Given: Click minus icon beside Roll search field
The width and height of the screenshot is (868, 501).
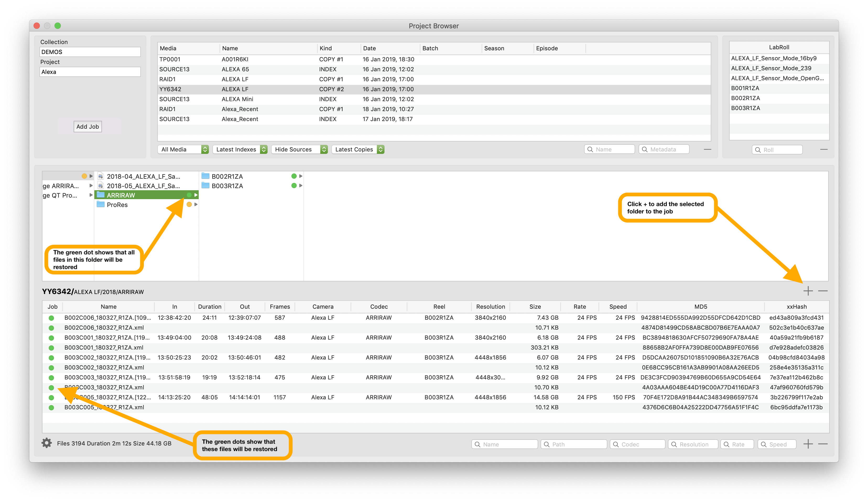Looking at the screenshot, I should 824,149.
